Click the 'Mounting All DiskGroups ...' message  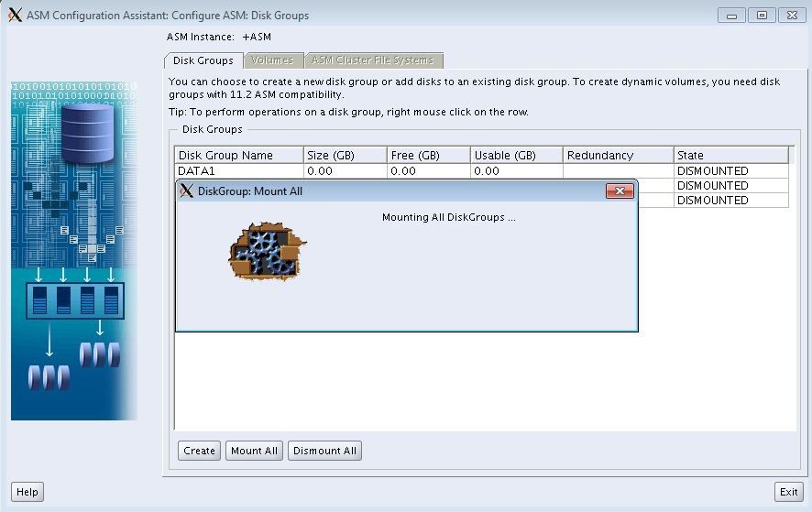(x=448, y=217)
